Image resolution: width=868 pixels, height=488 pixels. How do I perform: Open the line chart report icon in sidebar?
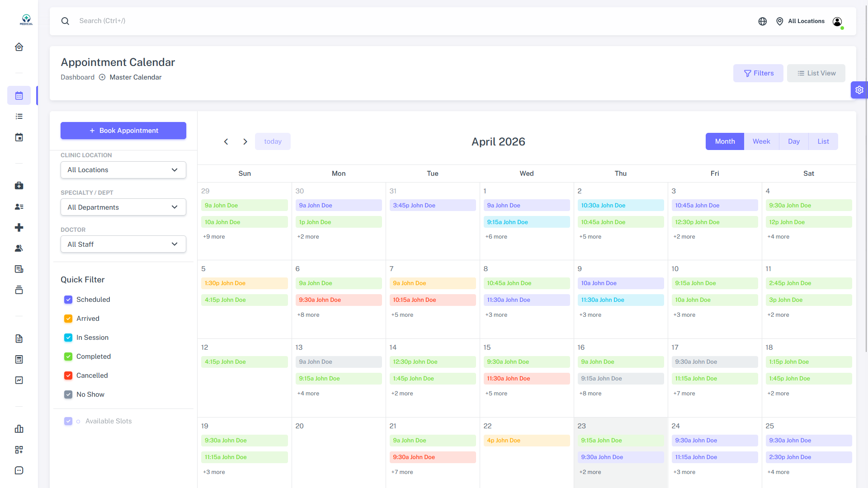tap(19, 380)
